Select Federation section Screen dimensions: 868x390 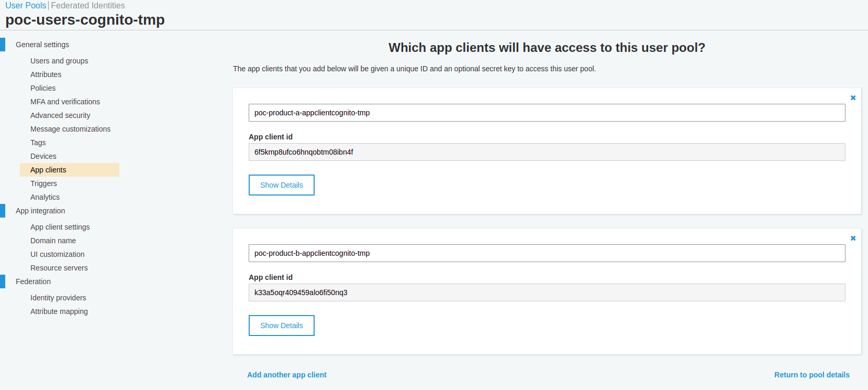(33, 281)
